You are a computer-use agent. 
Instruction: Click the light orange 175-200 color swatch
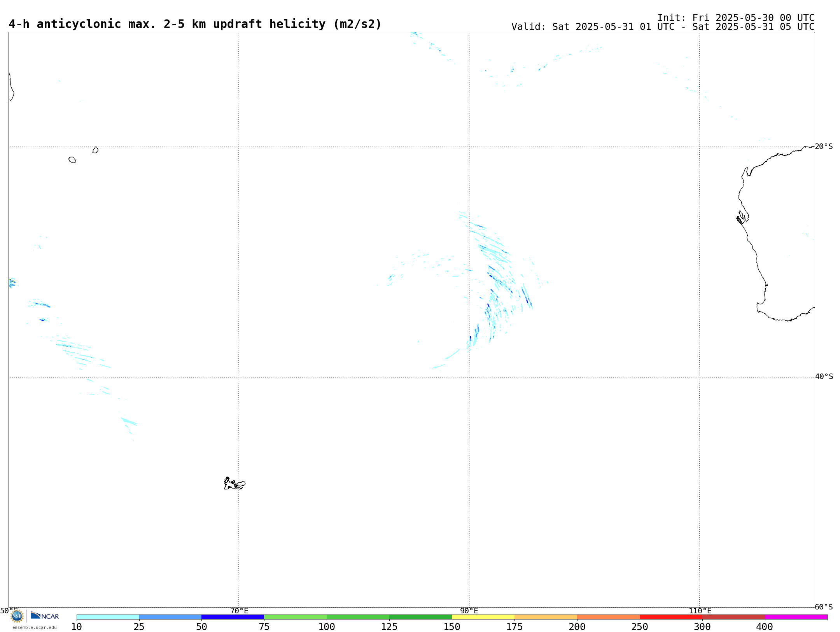click(x=546, y=617)
